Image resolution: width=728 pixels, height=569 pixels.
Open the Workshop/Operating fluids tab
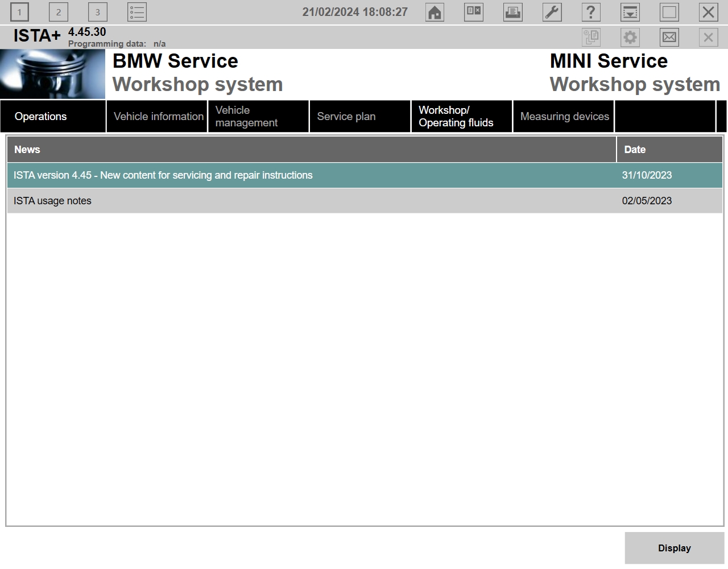tap(461, 116)
